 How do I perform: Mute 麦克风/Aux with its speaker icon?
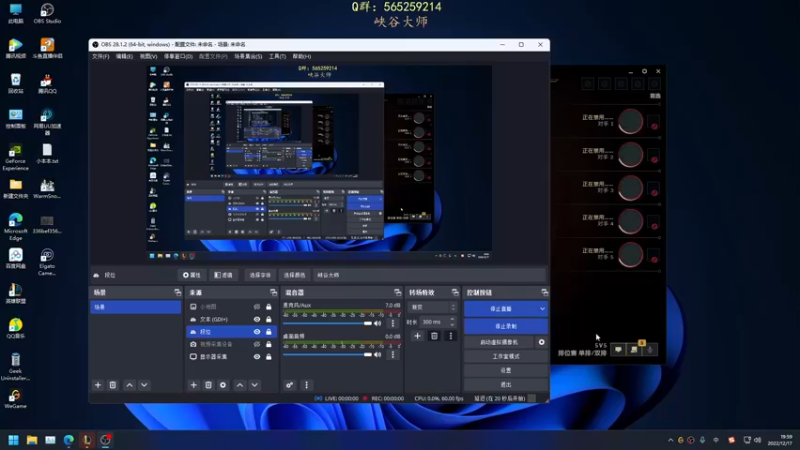pyautogui.click(x=378, y=323)
